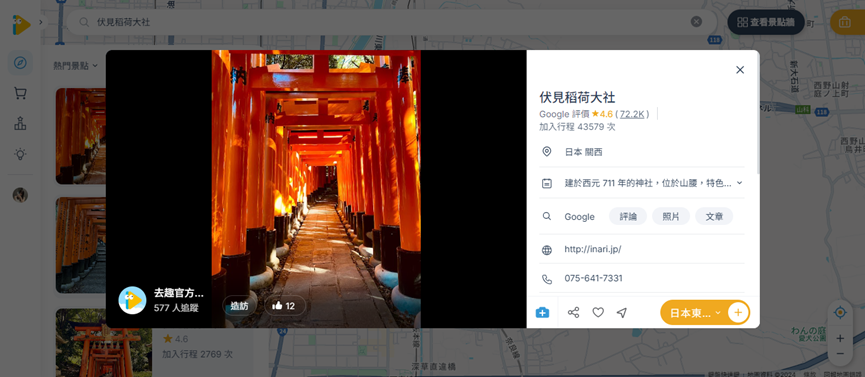Open the shopping cart sidebar icon

(20, 93)
